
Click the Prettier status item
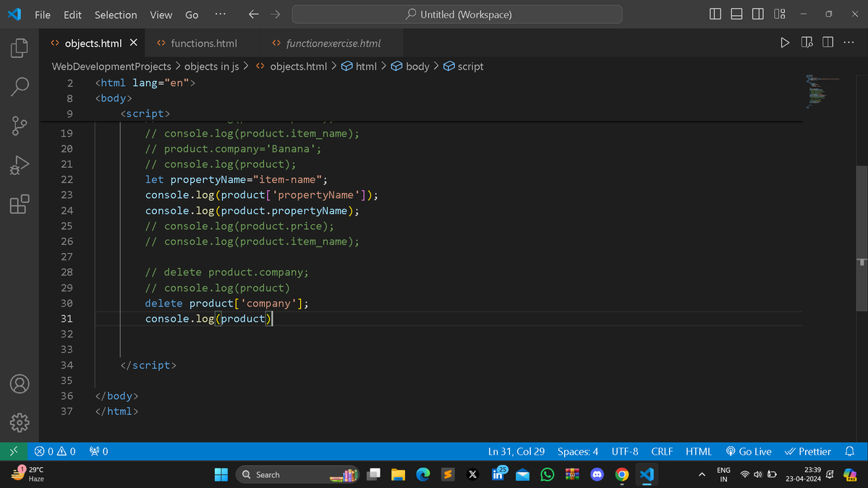coord(807,451)
